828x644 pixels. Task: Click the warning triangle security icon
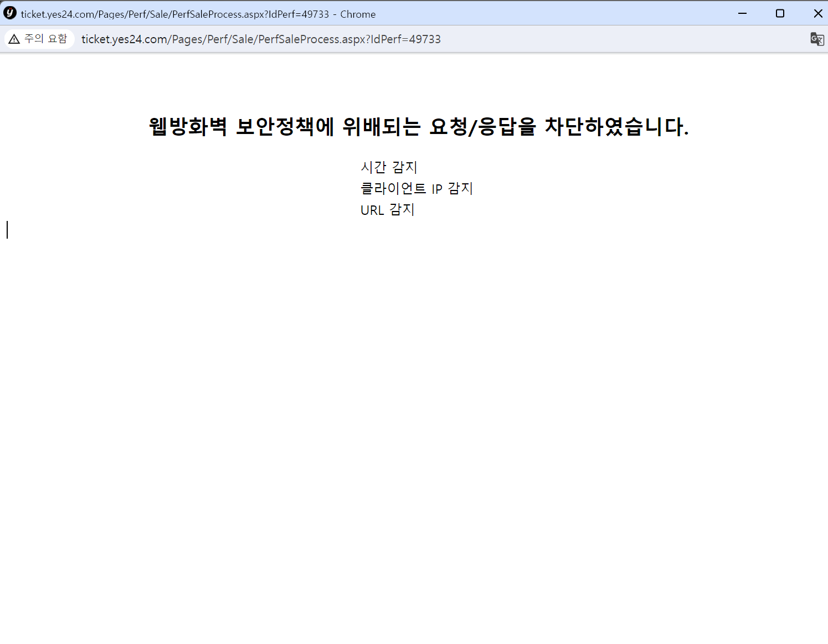pos(14,39)
